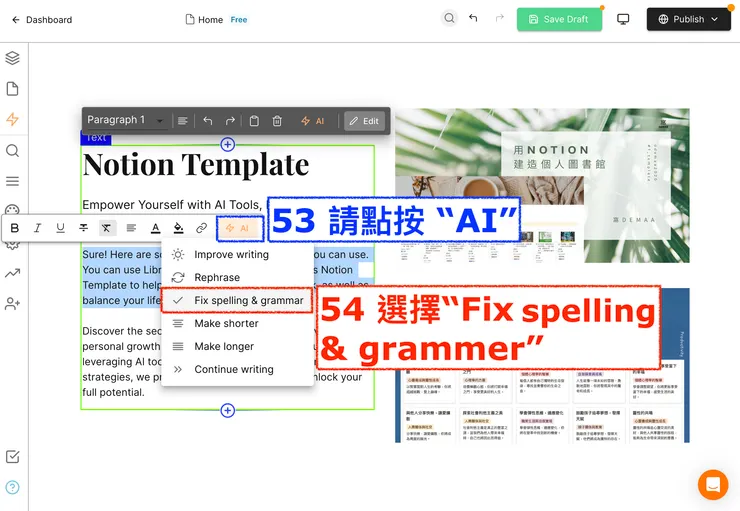740x511 pixels.
Task: Save the page with Save Draft
Action: (x=559, y=19)
